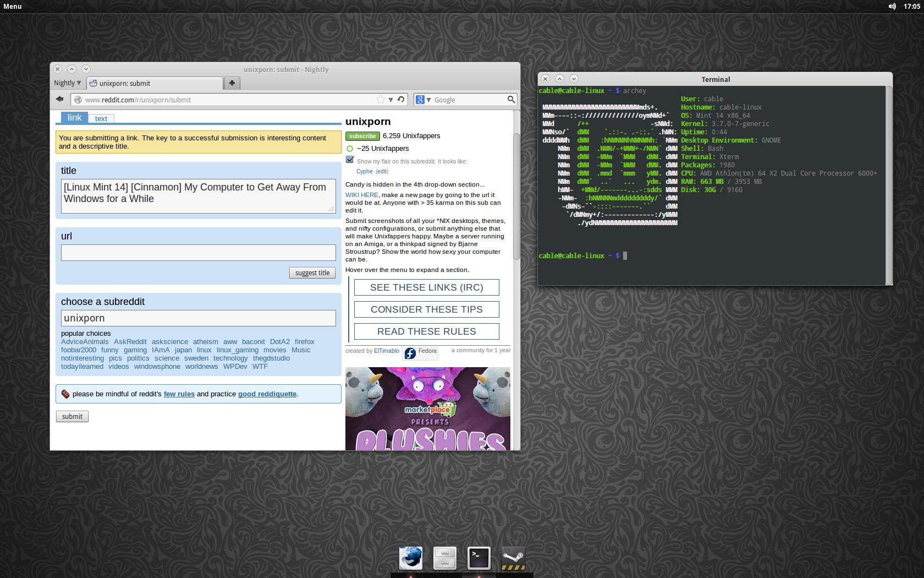Click the 'good reddiquette' link
924x578 pixels.
(267, 394)
